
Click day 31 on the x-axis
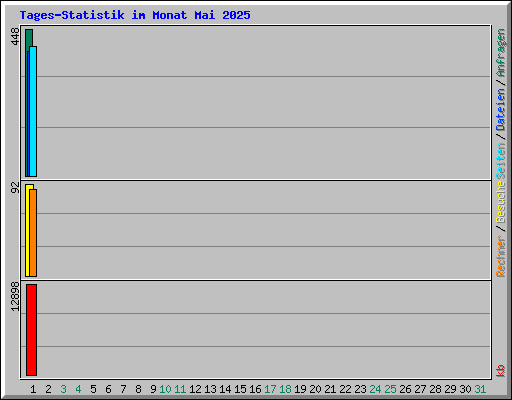(x=480, y=389)
